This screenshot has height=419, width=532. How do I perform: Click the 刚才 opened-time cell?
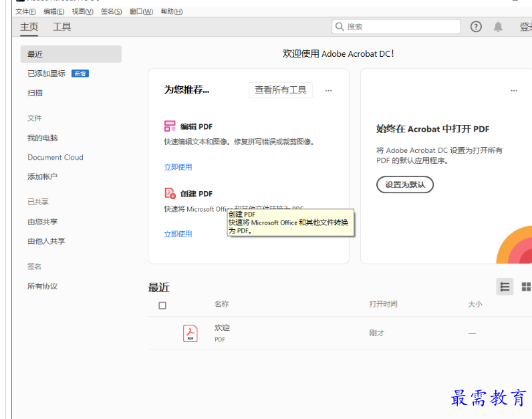click(x=376, y=333)
